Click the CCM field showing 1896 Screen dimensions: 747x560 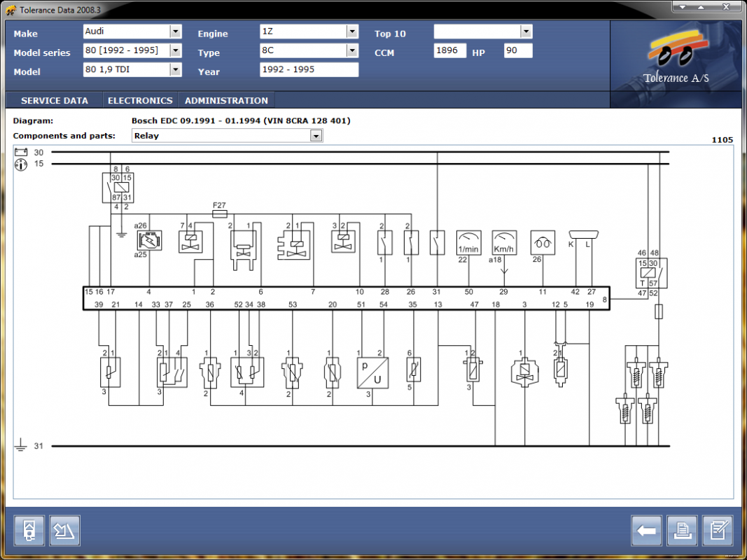pyautogui.click(x=449, y=50)
